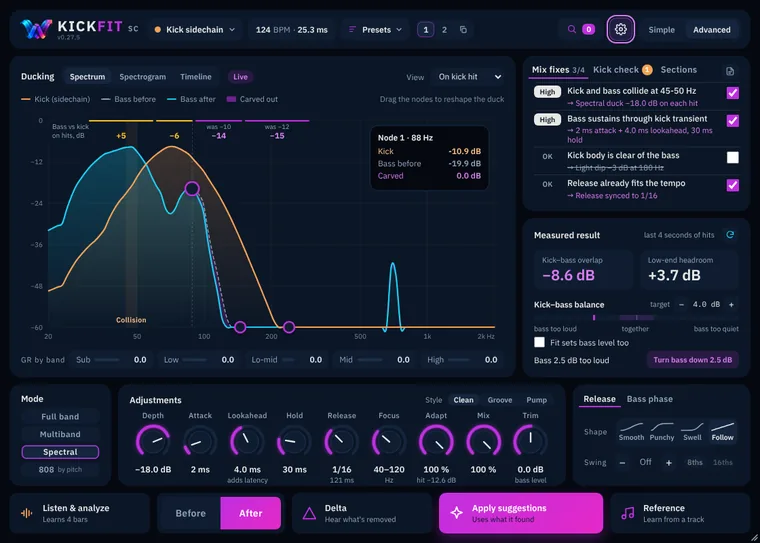Switch to Simple mode
Screen dimensions: 760x543
662,30
